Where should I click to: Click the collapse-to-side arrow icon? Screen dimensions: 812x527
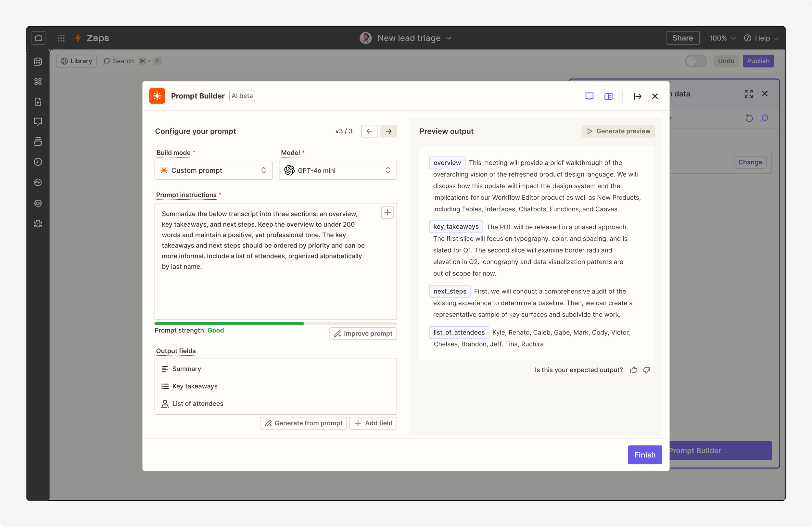(637, 96)
